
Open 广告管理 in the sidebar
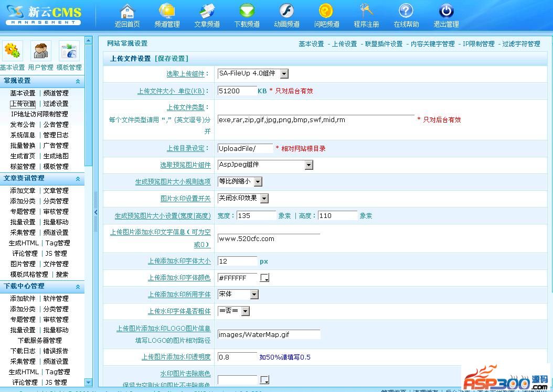point(56,146)
